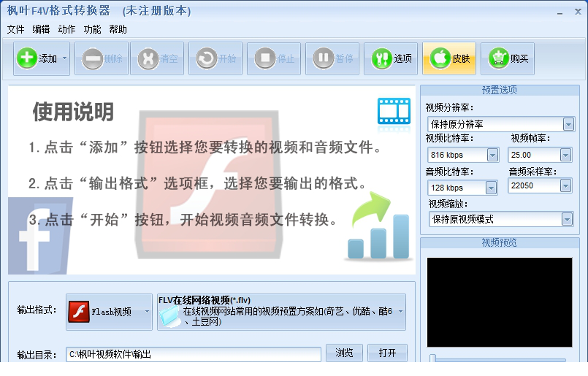Click the Clear (清空) toolbar icon
588x376 pixels.
[148, 59]
